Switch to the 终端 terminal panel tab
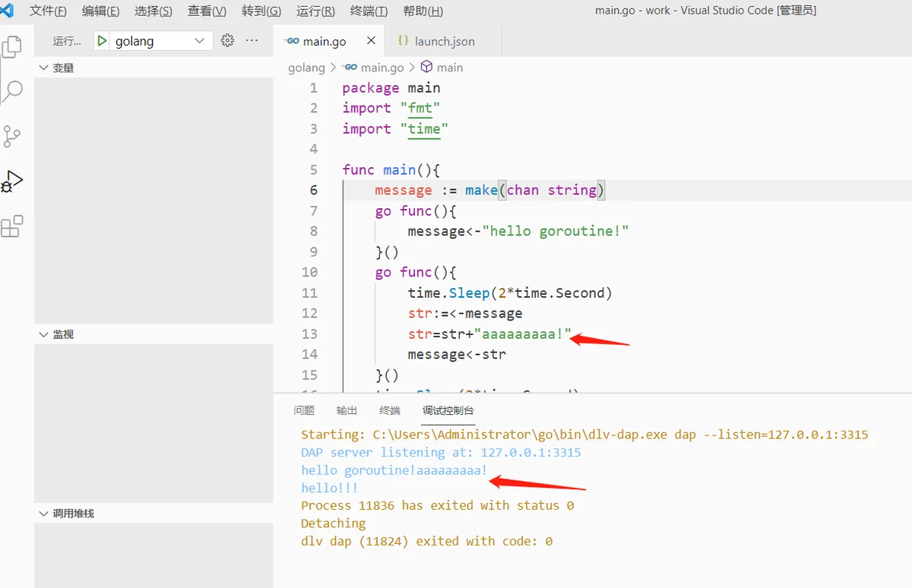 pyautogui.click(x=389, y=410)
